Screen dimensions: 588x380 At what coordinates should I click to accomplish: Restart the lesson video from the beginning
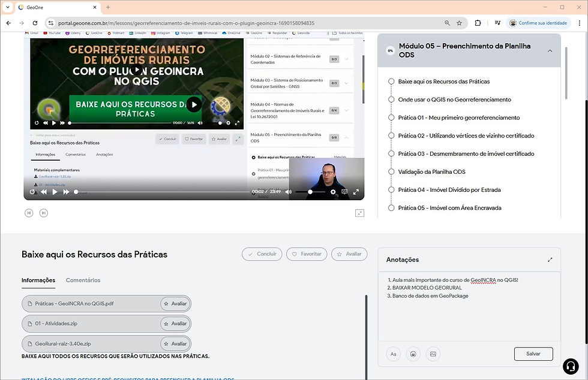(x=32, y=192)
